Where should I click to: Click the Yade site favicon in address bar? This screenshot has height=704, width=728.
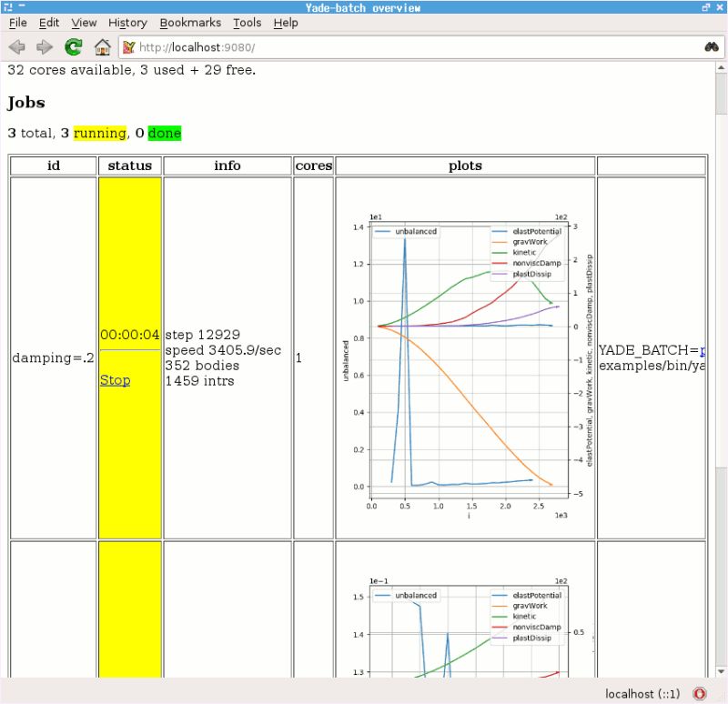[128, 47]
